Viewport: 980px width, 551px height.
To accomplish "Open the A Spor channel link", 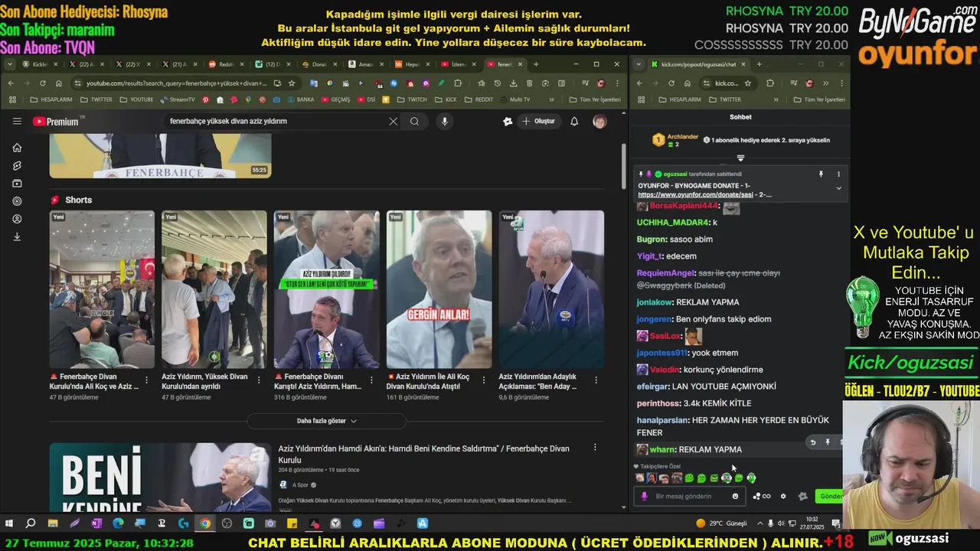I will (x=301, y=484).
